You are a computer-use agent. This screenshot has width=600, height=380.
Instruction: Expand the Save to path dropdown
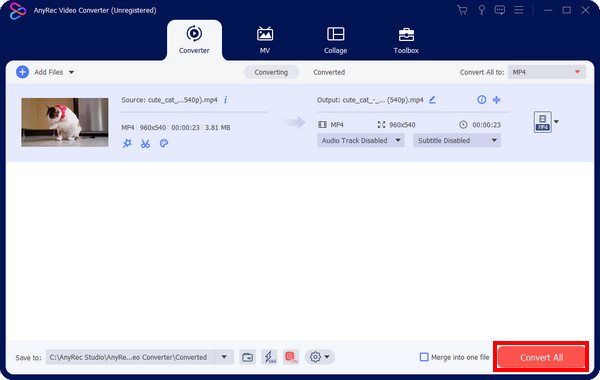pyautogui.click(x=224, y=357)
